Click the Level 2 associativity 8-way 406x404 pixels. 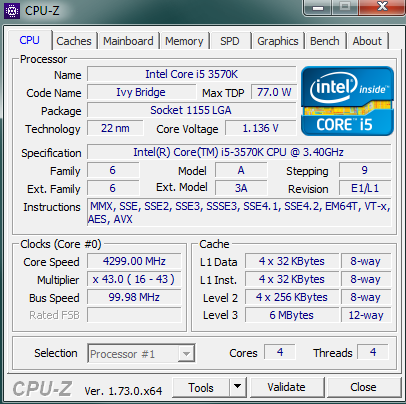click(x=366, y=297)
